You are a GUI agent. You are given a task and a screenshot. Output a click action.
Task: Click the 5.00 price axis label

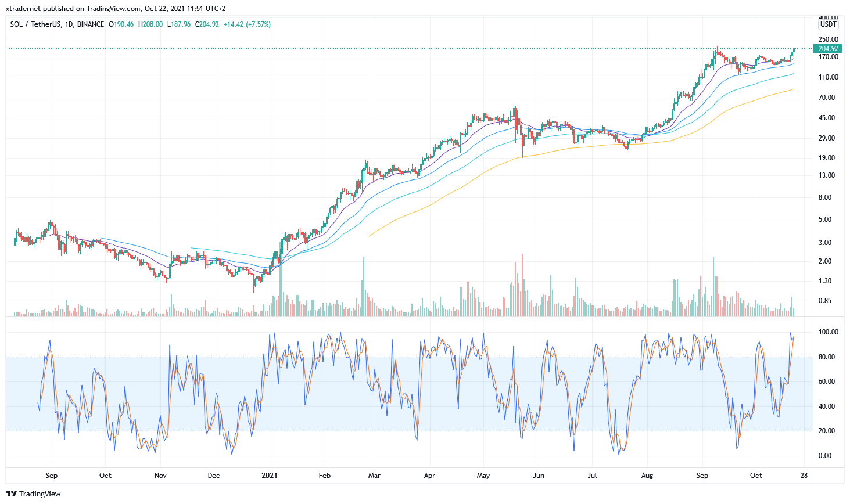click(824, 219)
